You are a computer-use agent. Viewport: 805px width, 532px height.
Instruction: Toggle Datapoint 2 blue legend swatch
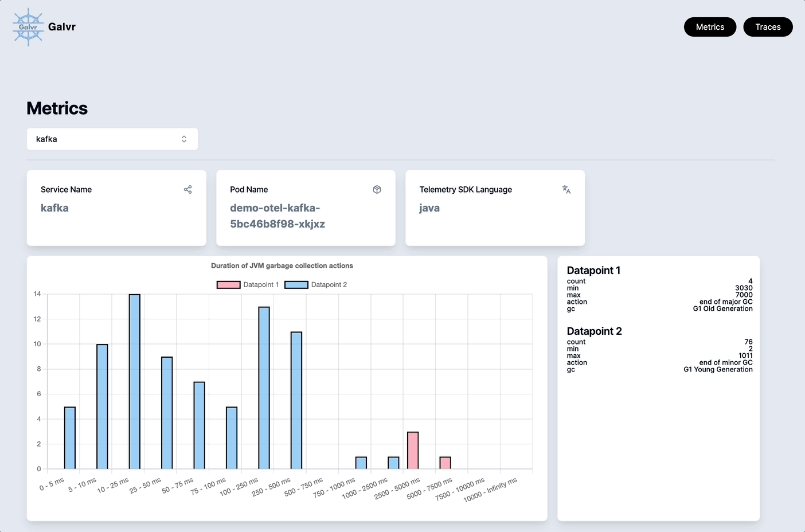(x=296, y=285)
